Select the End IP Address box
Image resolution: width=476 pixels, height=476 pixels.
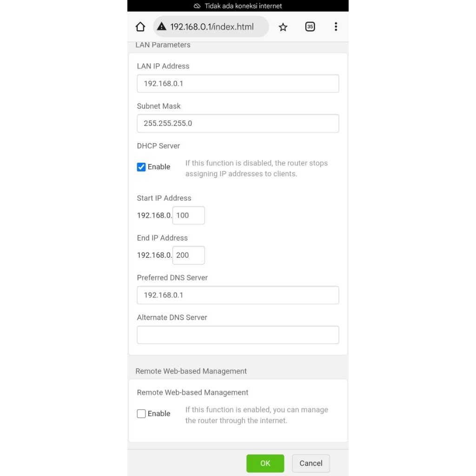coord(188,255)
